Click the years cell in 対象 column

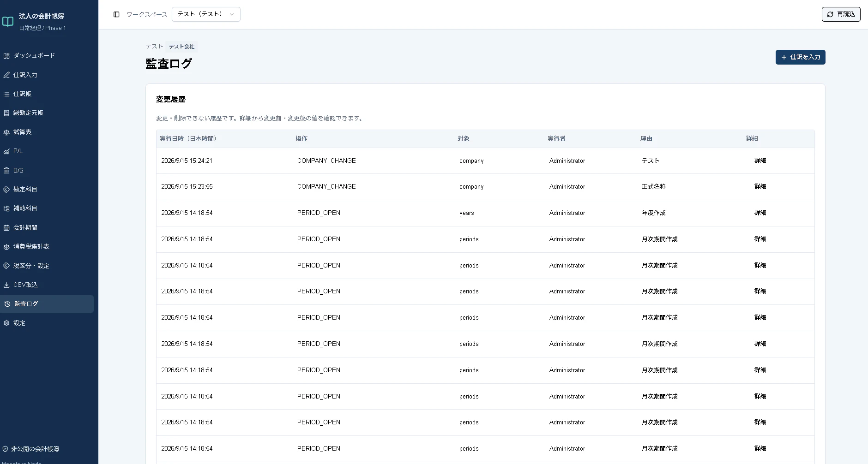tap(467, 213)
